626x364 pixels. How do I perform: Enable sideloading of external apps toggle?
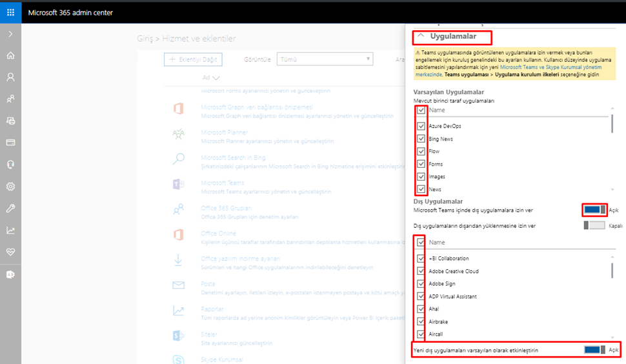pyautogui.click(x=594, y=225)
